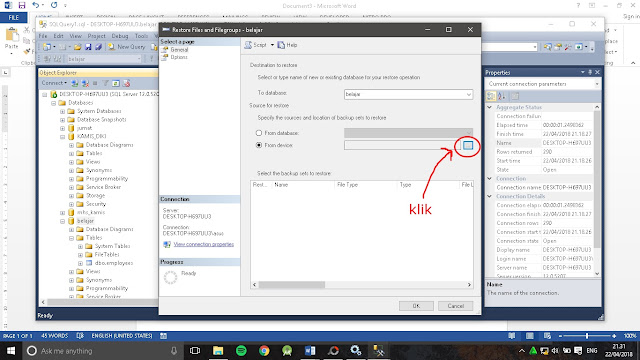The image size is (640, 360).
Task: Click OK in the Restore dialog
Action: (416, 306)
